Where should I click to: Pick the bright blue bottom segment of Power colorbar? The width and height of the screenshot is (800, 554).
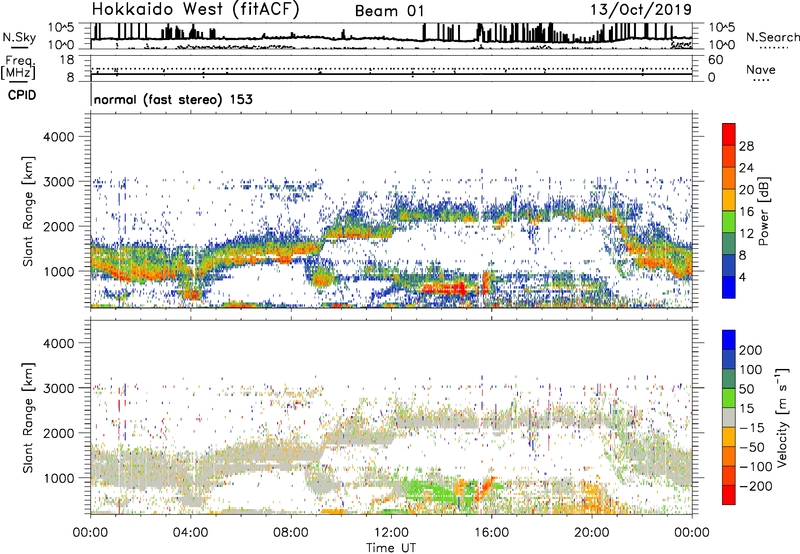[729, 287]
